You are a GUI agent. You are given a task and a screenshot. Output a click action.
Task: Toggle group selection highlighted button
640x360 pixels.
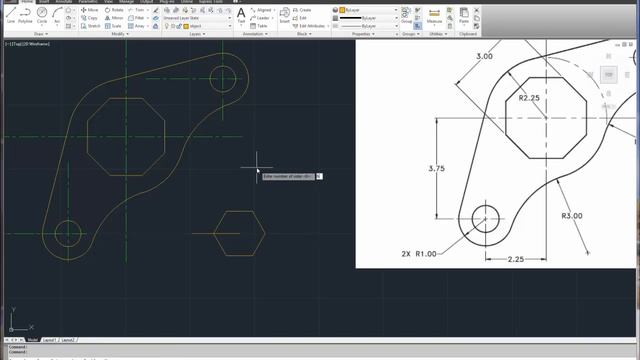click(x=418, y=26)
